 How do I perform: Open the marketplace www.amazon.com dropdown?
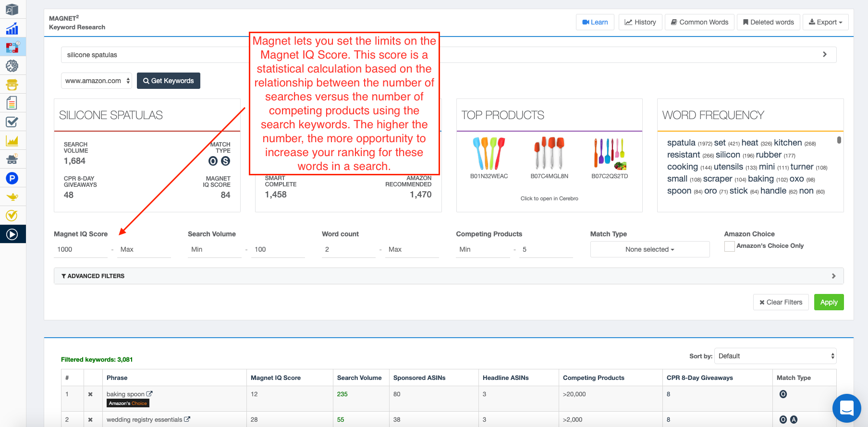[97, 81]
